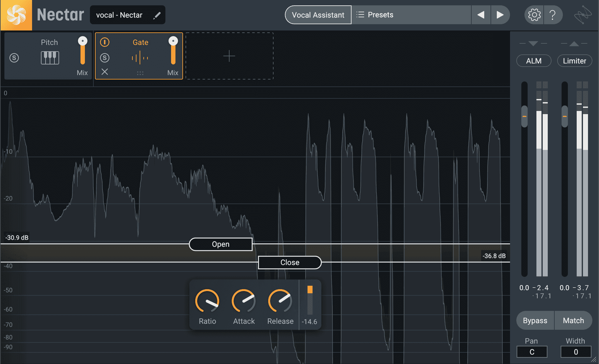Click the Ratio knob

pos(207,301)
